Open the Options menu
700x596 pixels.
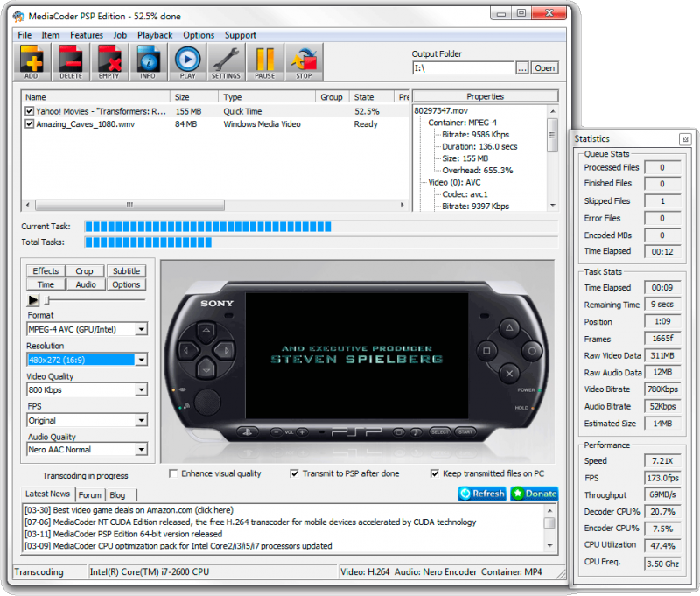pos(199,35)
